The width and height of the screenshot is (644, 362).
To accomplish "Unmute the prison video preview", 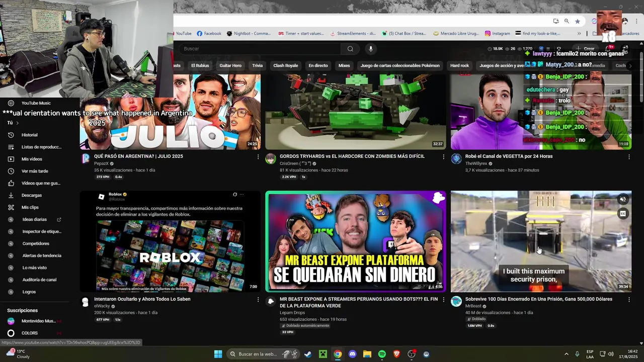I will [x=623, y=200].
